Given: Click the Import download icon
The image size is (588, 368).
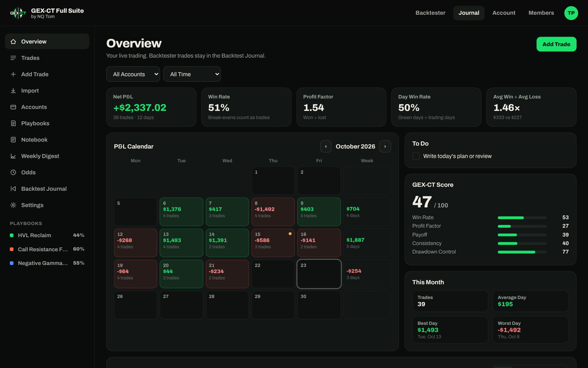Looking at the screenshot, I should pyautogui.click(x=13, y=91).
